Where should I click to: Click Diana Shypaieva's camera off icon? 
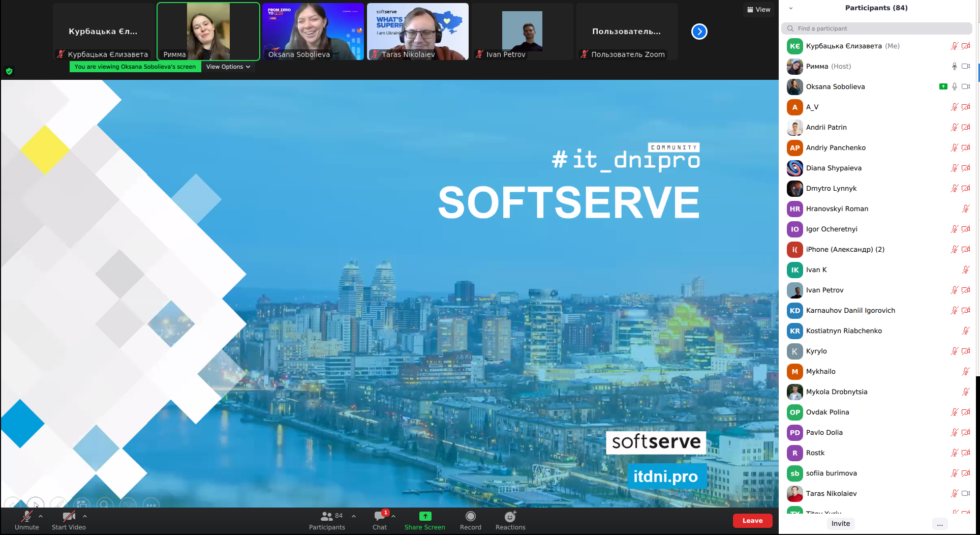point(966,168)
